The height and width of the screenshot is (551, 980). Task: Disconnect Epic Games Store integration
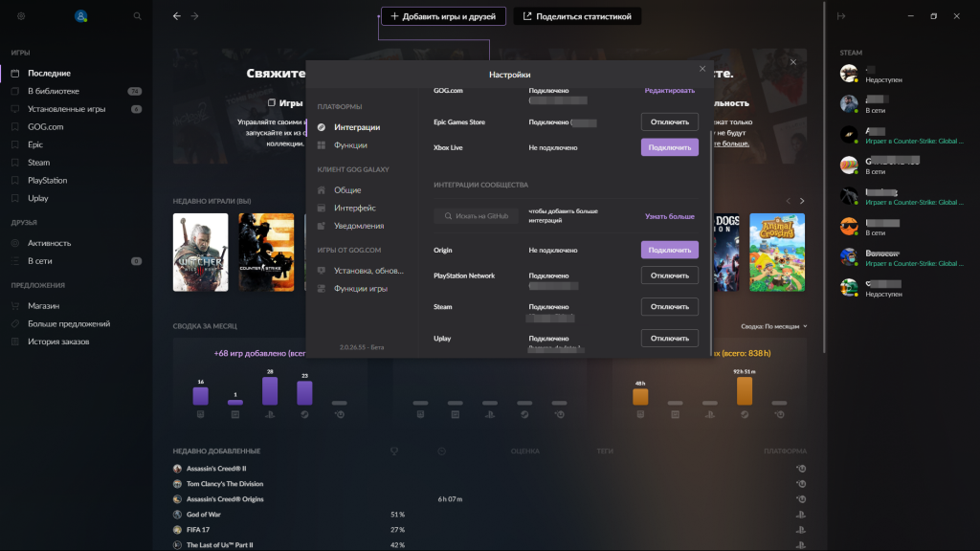pyautogui.click(x=669, y=121)
